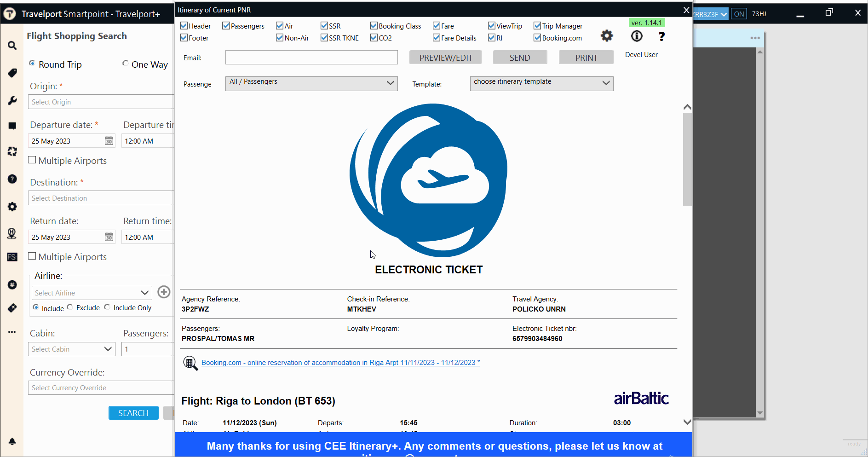This screenshot has width=868, height=457.
Task: Select the One Way radio button
Action: (x=125, y=64)
